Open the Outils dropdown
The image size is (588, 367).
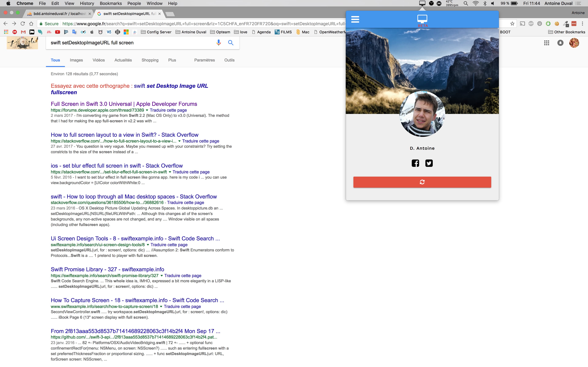pyautogui.click(x=229, y=60)
